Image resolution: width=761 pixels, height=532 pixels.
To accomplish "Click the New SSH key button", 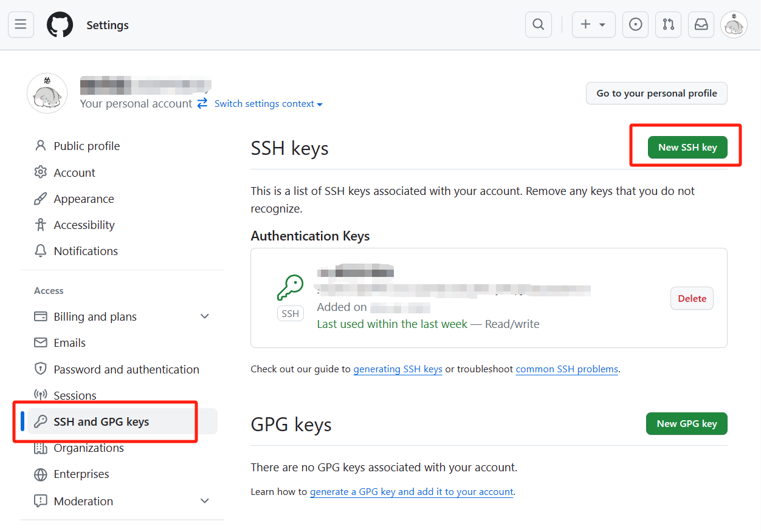I will tap(687, 147).
